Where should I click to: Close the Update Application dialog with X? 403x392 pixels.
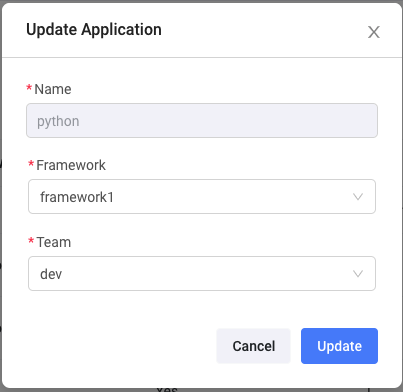[374, 32]
